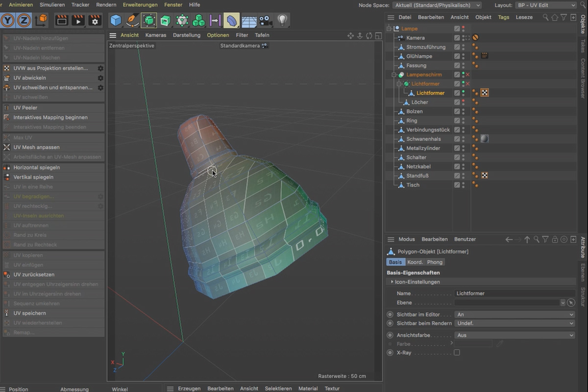Screen dimensions: 588x392
Task: Open the Node Space dropdown
Action: (x=437, y=5)
